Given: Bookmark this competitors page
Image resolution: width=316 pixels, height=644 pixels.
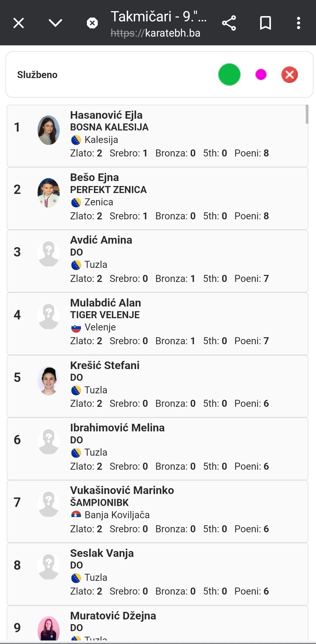Looking at the screenshot, I should click(x=265, y=23).
